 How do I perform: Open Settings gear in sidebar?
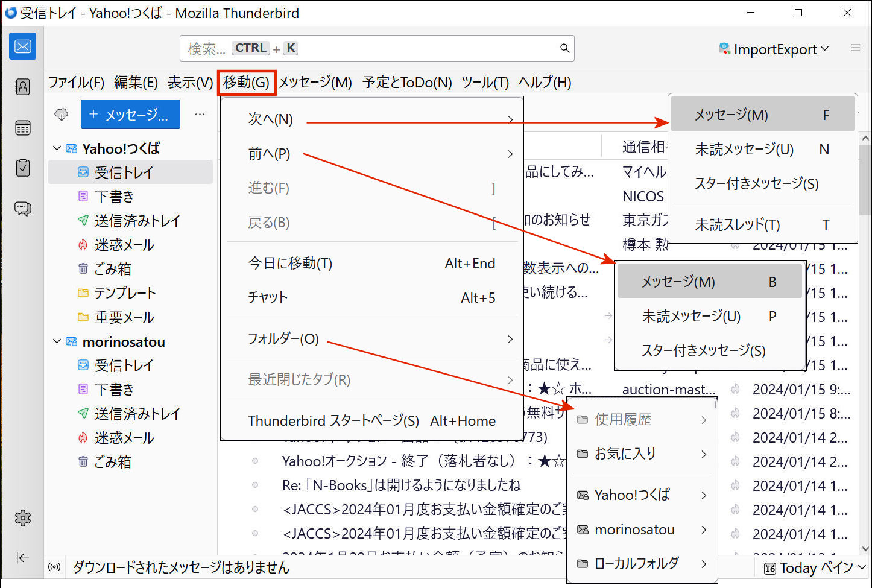coord(22,518)
